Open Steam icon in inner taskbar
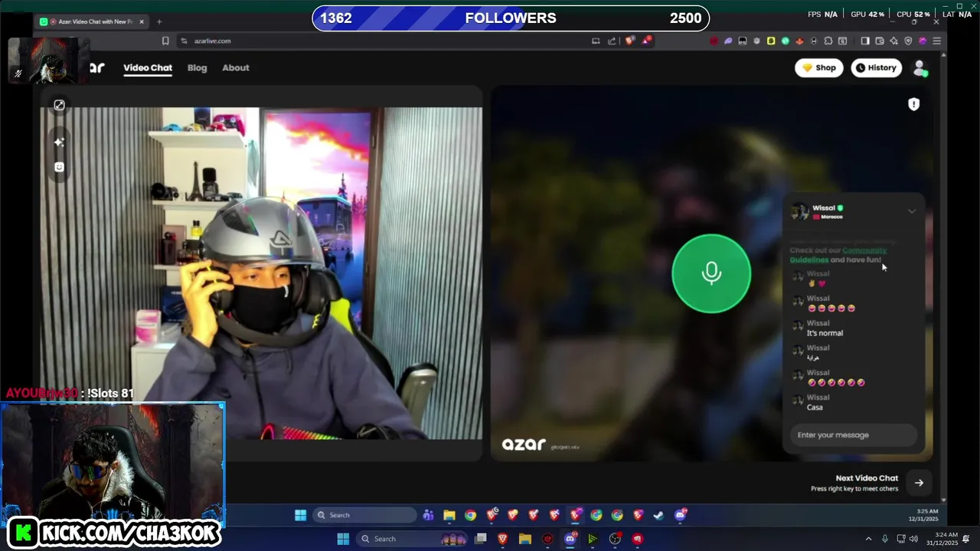This screenshot has width=980, height=551. coord(658,515)
